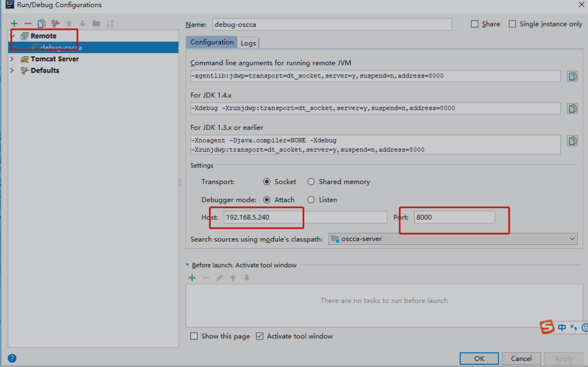Click the command line arguments field
The image size is (588, 367).
(x=375, y=76)
